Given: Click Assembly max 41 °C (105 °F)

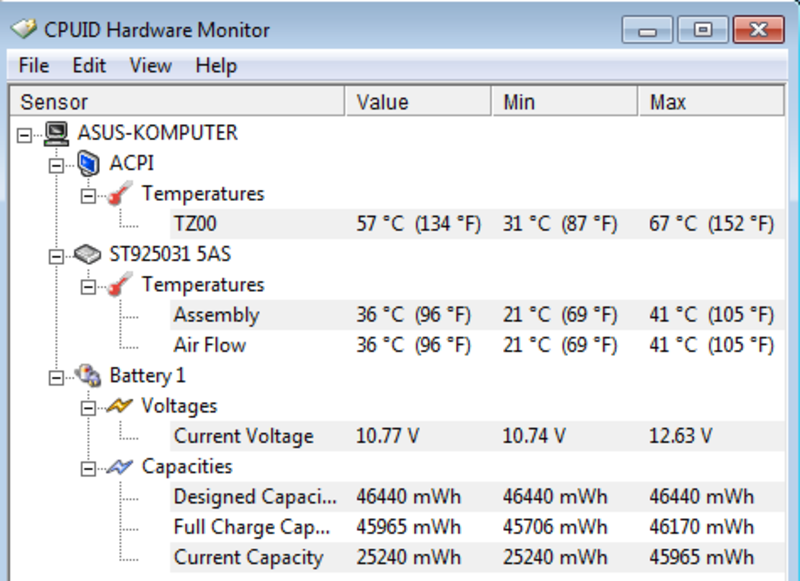Looking at the screenshot, I should coord(711,315).
